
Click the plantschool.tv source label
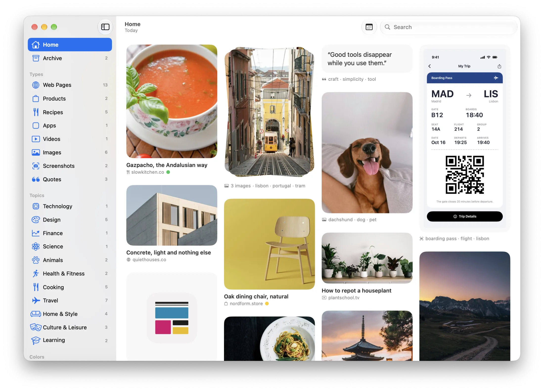pyautogui.click(x=344, y=298)
